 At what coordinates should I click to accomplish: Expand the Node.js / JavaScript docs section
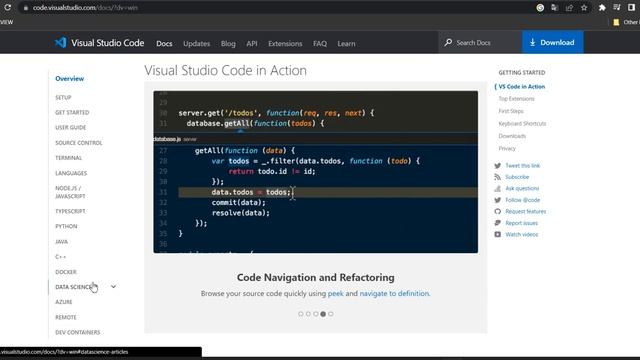pyautogui.click(x=70, y=192)
